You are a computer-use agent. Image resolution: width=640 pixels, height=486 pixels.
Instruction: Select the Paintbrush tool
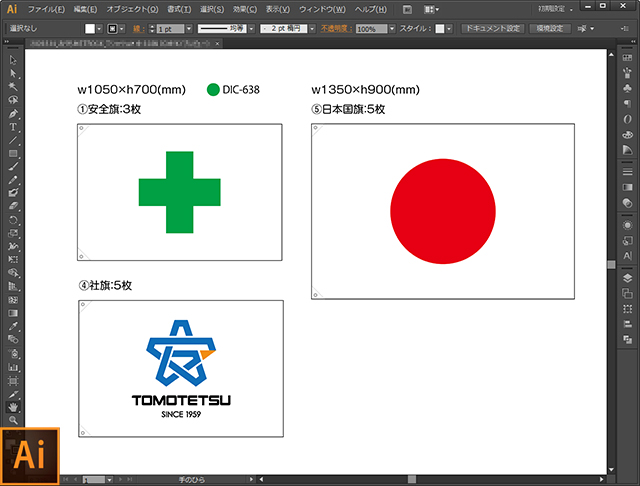[x=13, y=166]
